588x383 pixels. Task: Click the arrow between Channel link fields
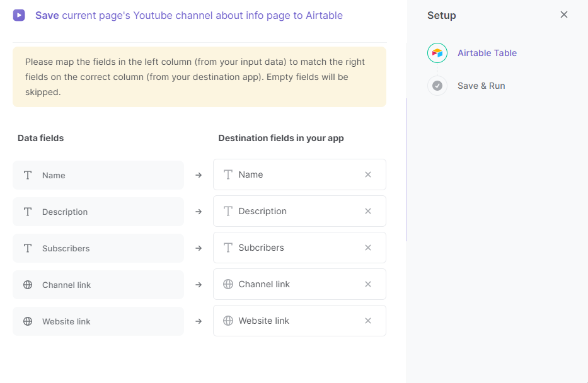coord(199,285)
